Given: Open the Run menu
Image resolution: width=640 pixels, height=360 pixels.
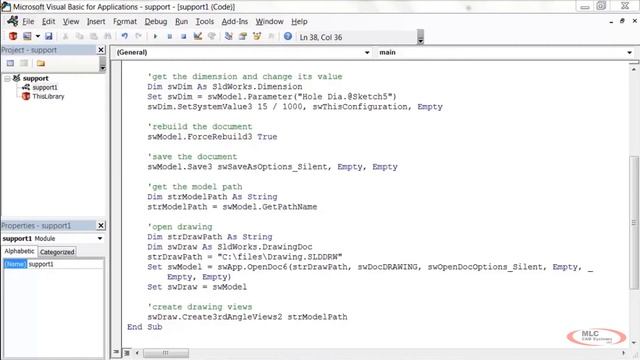Looking at the screenshot, I should click(181, 21).
